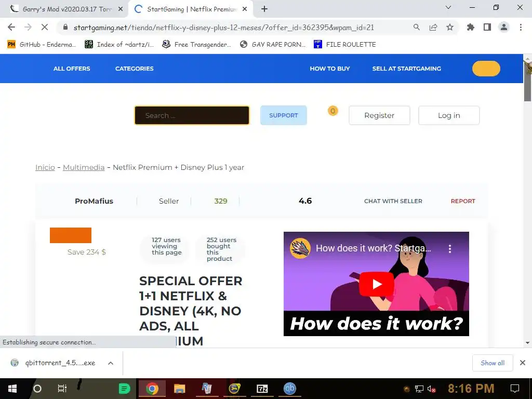Image resolution: width=532 pixels, height=399 pixels.
Task: Open Index of ~dartz bookmark
Action: tap(119, 45)
